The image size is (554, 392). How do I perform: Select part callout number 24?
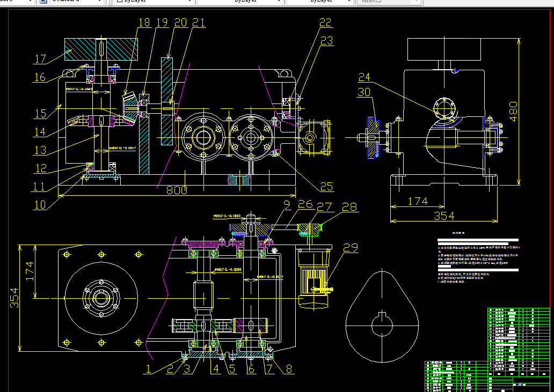click(x=365, y=77)
